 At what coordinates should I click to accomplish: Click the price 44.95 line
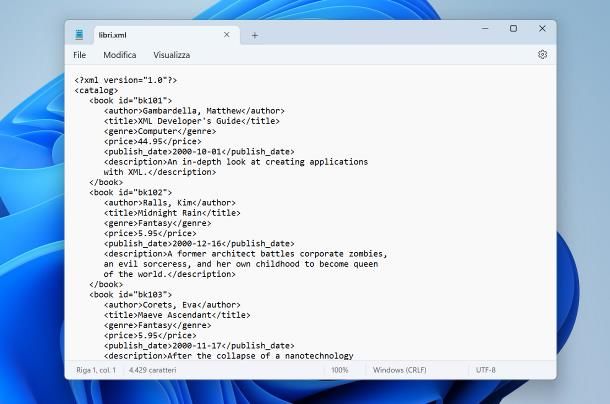click(x=152, y=141)
